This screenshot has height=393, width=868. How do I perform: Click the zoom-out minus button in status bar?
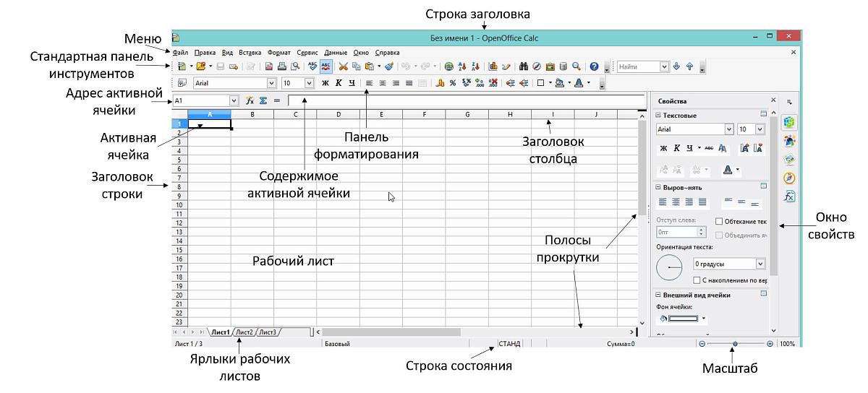[x=702, y=345]
